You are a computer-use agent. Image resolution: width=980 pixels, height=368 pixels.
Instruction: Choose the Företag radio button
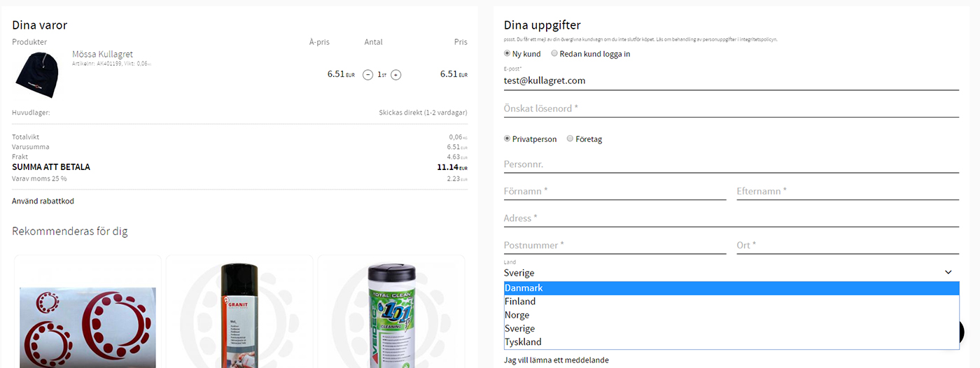click(570, 139)
